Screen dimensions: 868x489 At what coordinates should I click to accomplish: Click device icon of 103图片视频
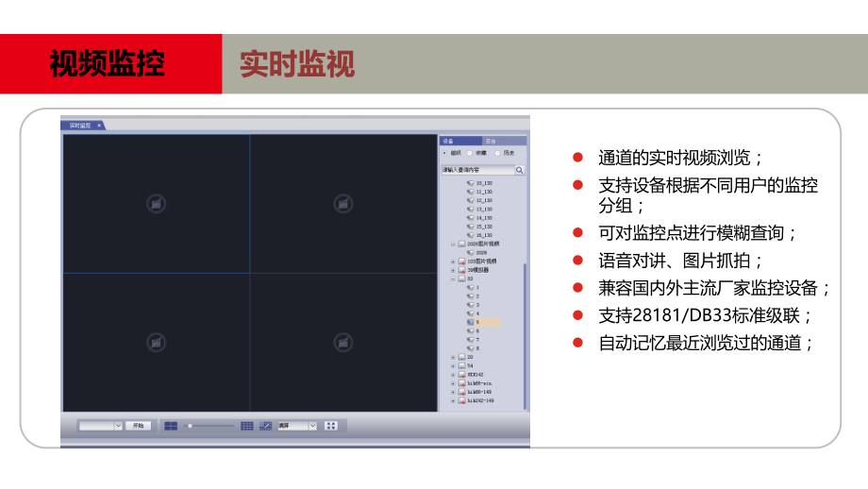pos(461,261)
